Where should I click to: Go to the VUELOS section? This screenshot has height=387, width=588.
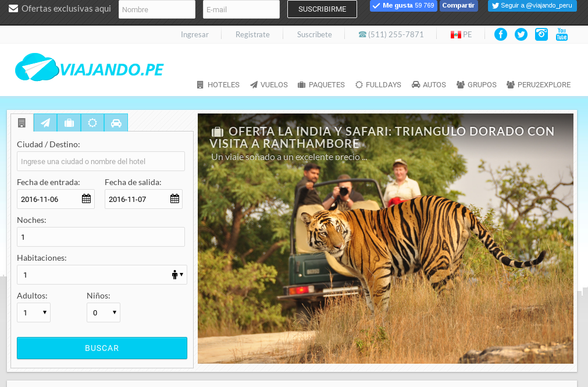[268, 84]
